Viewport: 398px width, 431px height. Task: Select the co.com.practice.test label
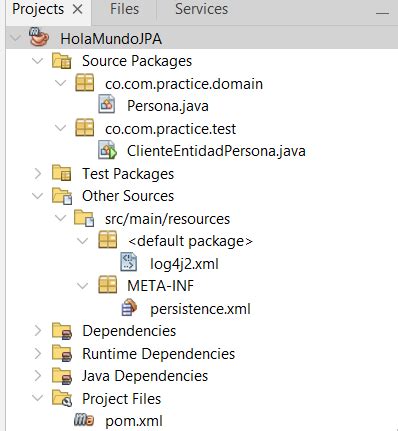click(170, 129)
